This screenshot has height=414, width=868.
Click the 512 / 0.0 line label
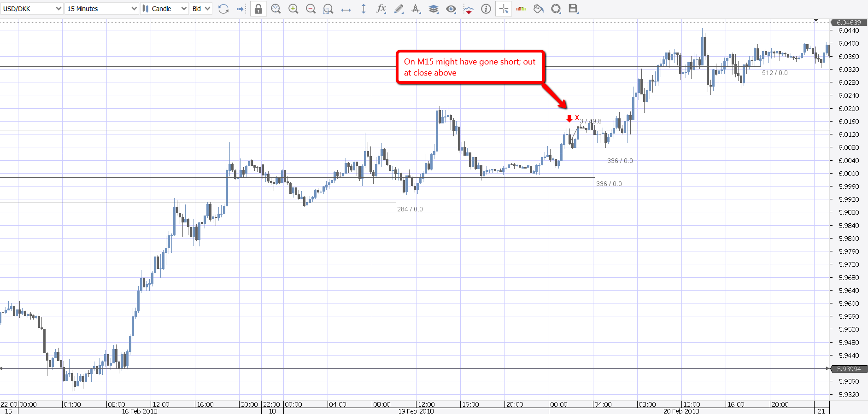[775, 73]
